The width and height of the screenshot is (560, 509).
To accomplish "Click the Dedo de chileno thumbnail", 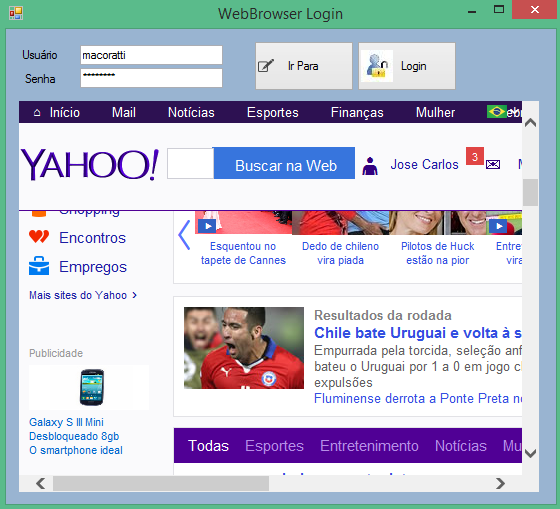I will coord(341,223).
